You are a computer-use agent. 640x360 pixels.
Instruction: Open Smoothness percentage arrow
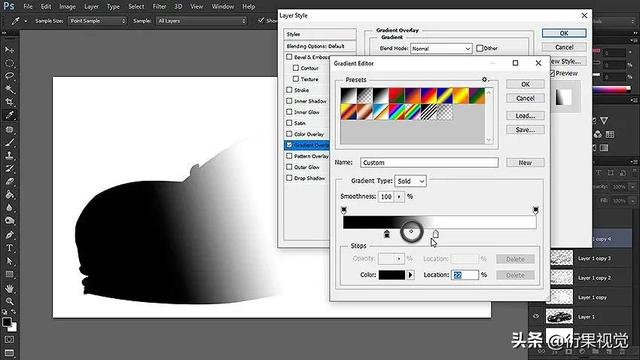(x=399, y=197)
